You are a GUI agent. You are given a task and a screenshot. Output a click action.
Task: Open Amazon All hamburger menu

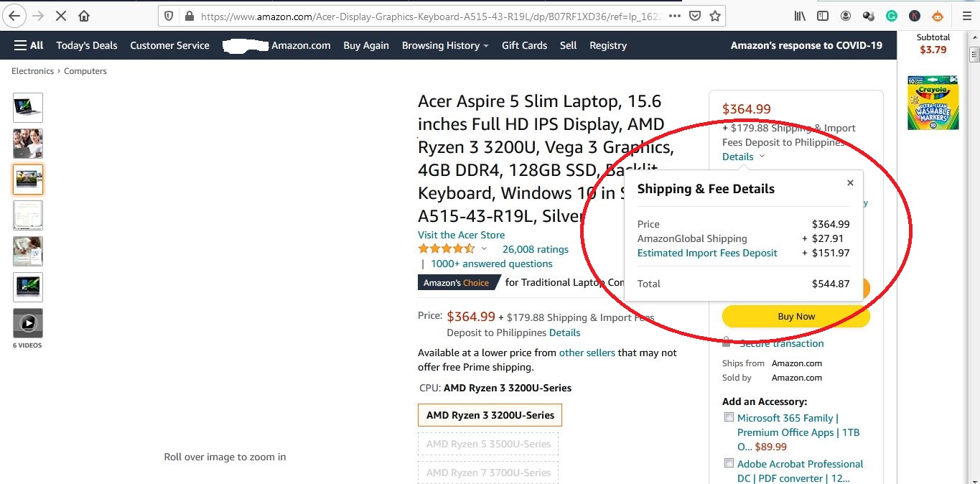[29, 45]
